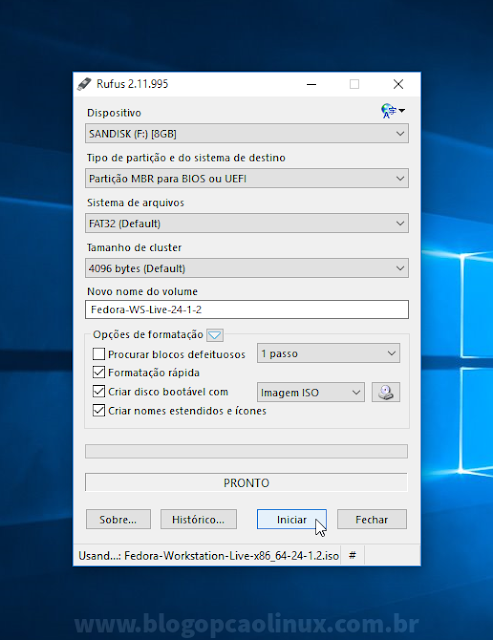Screen dimensions: 493x640
Task: Click the empty progress bar
Action: (x=246, y=451)
